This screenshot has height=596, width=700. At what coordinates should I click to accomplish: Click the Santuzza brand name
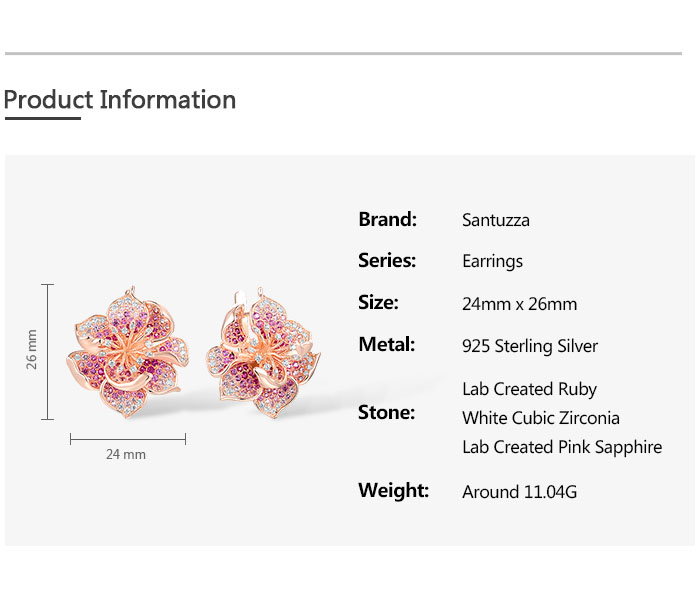496,220
